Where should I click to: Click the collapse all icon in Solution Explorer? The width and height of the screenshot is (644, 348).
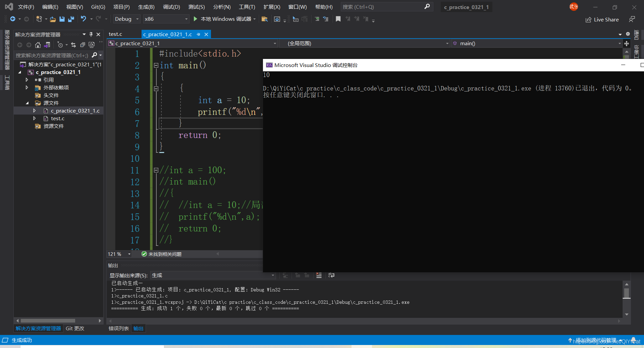[83, 45]
